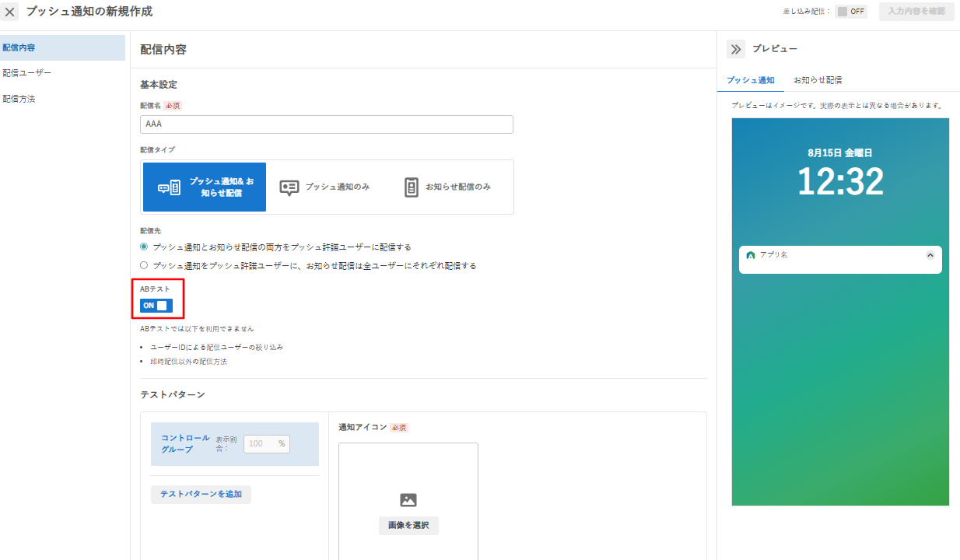Screen dimensions: 960x560
Task: Choose プッシュ通知のみ delivery type
Action: click(x=325, y=187)
